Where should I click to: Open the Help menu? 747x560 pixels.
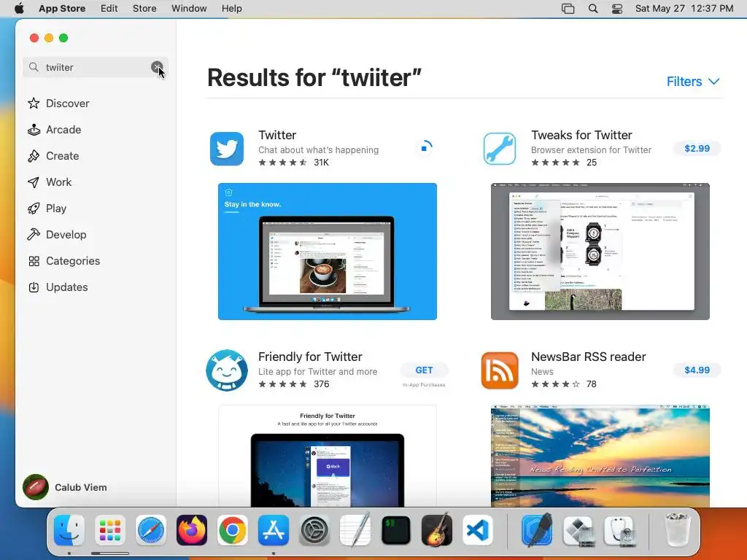click(231, 8)
